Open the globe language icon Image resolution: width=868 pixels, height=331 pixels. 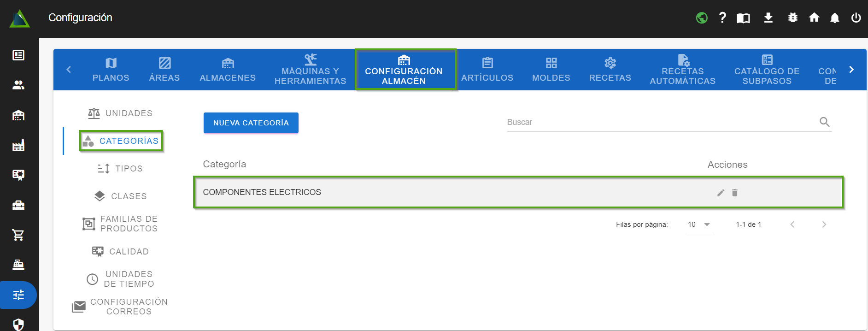click(702, 18)
